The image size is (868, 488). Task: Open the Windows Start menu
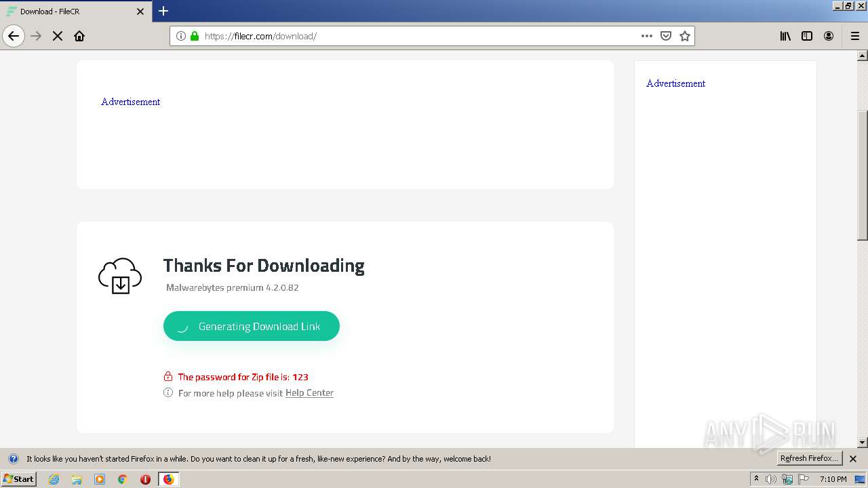click(18, 479)
